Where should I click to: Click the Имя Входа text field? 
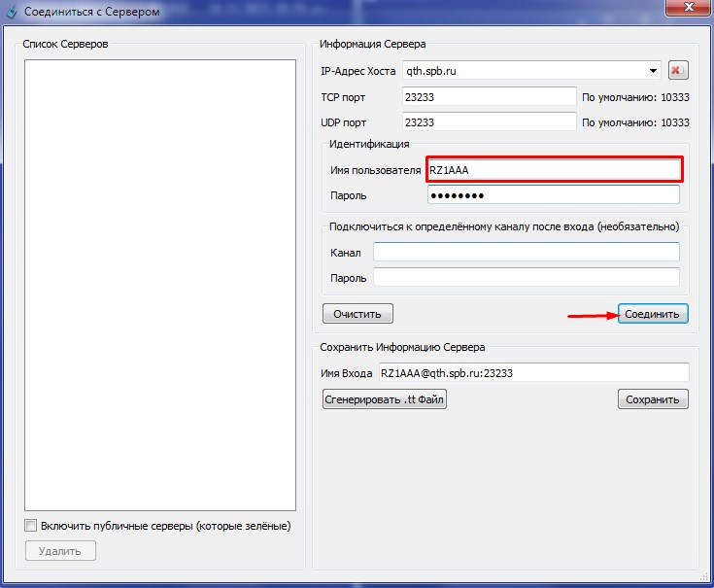[532, 373]
